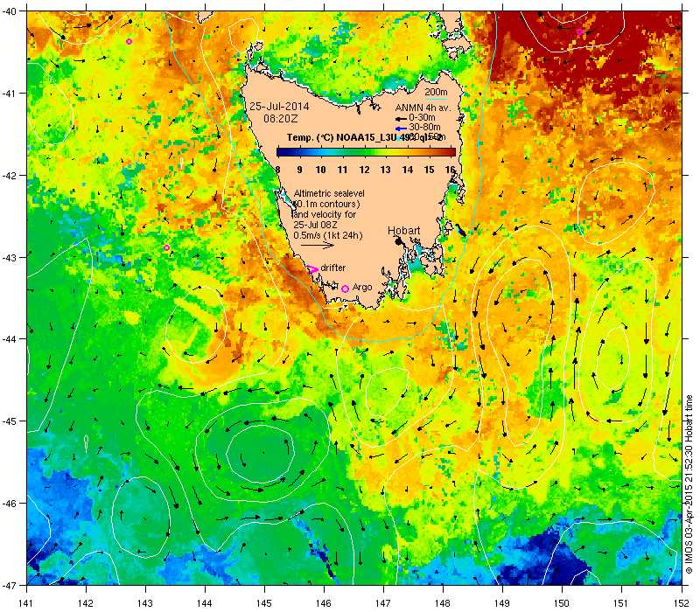Click the latitude axis label '-44'
Image resolution: width=700 pixels, height=612 pixels.
pos(9,339)
